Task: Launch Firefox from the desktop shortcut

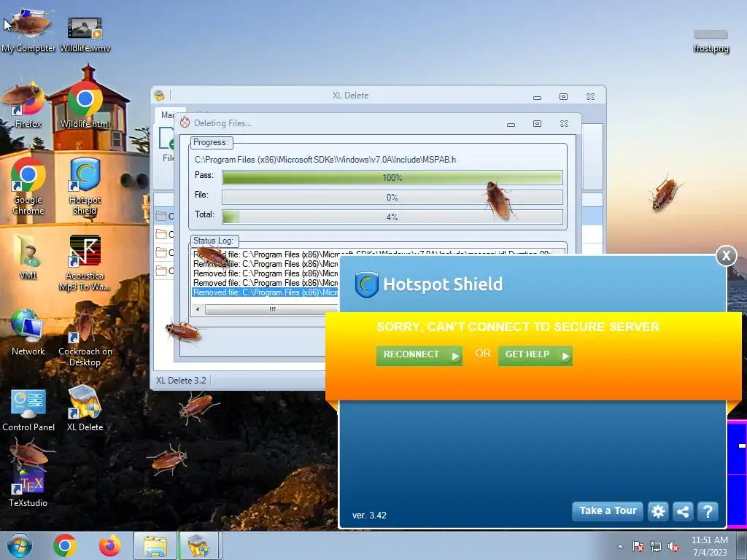Action: click(x=28, y=106)
